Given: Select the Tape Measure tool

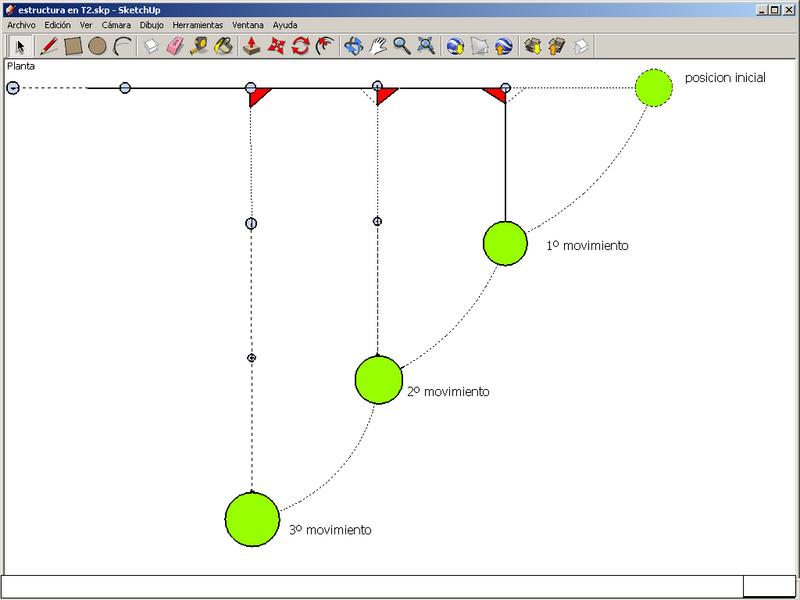Looking at the screenshot, I should click(x=200, y=46).
